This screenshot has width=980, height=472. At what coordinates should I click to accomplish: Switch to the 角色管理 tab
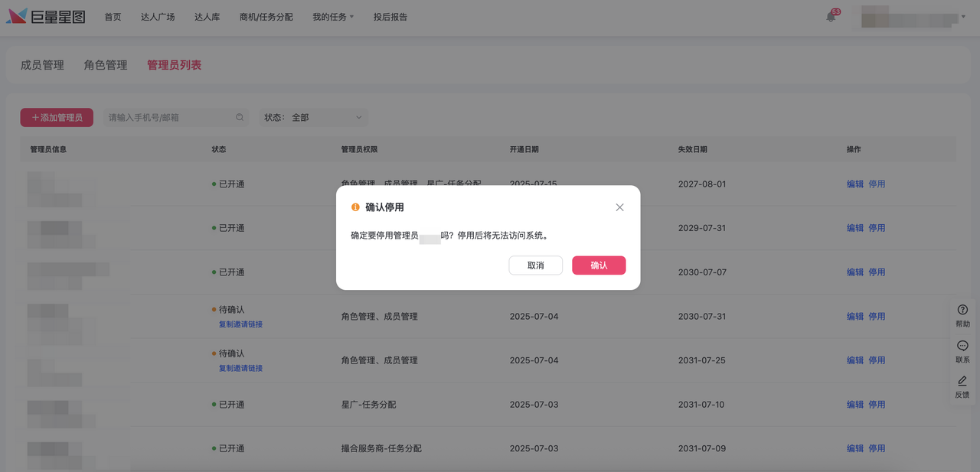(106, 65)
